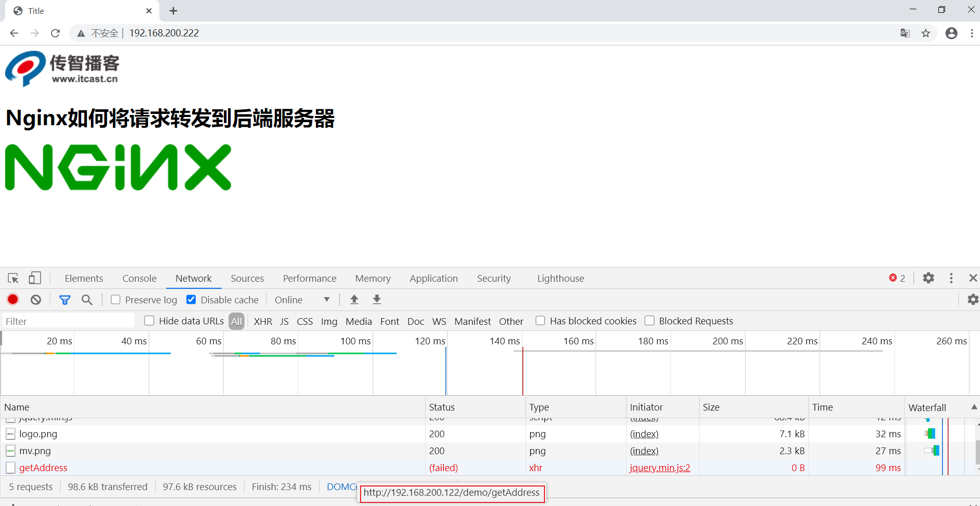The image size is (980, 506).
Task: Open DevTools three-dot customize menu
Action: point(951,278)
